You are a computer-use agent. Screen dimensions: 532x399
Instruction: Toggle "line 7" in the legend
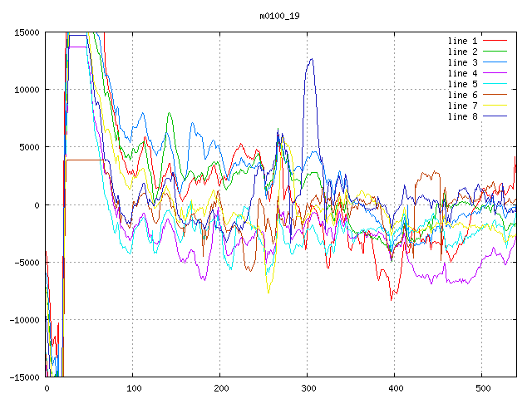(463, 106)
